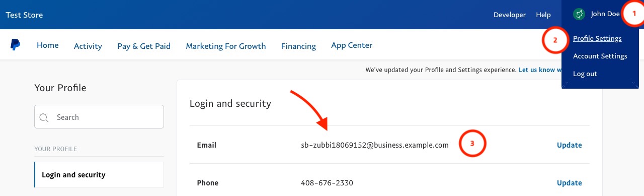
Task: Open Account Settings from the menu
Action: click(600, 56)
